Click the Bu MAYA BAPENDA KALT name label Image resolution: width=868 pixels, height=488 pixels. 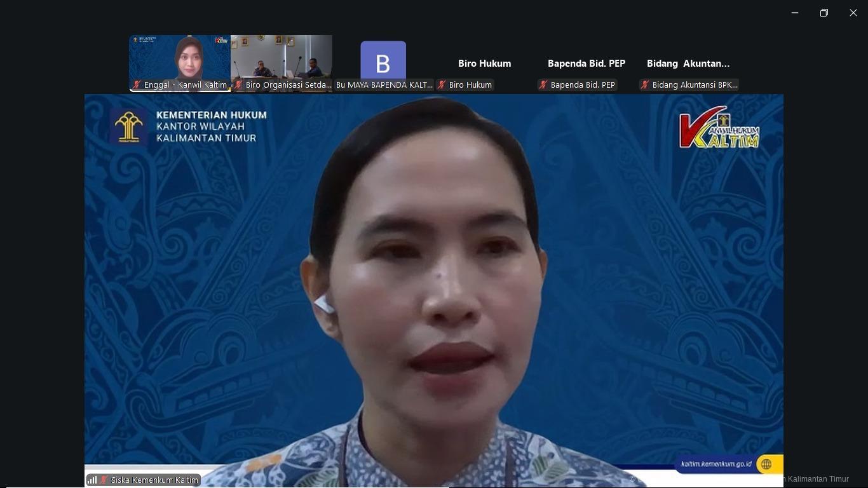[384, 85]
